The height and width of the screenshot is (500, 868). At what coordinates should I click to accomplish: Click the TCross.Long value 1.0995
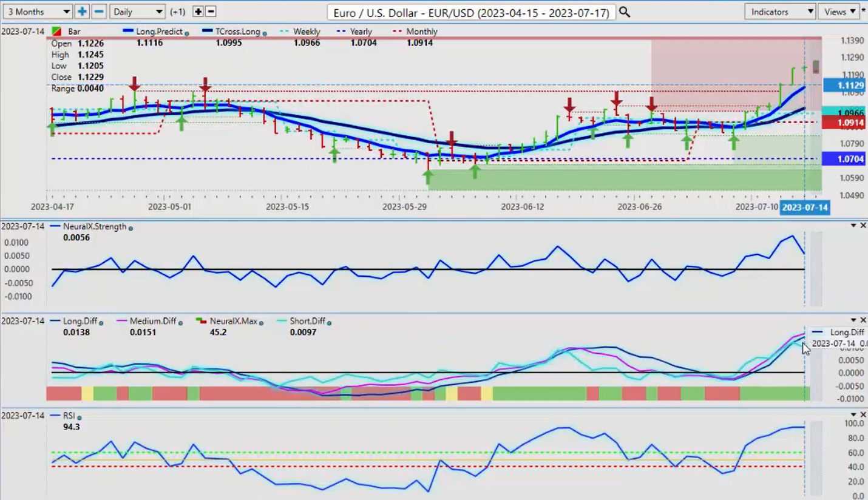point(228,43)
